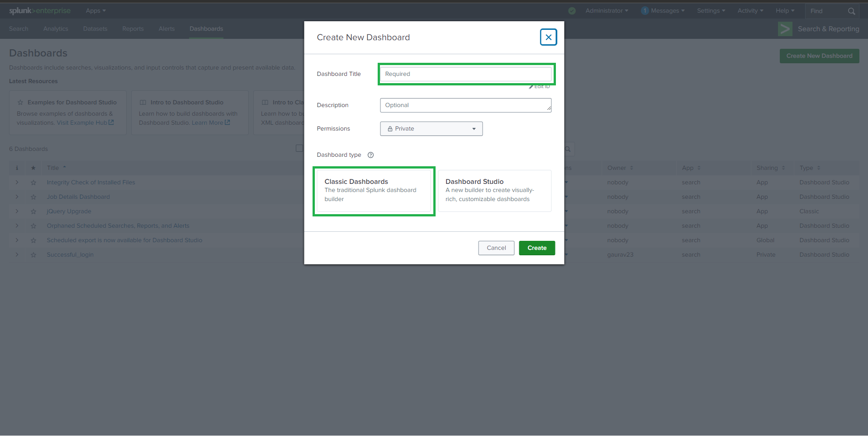Click the star icon on Examples for Dashboard Studio card
The height and width of the screenshot is (436, 868).
coord(20,103)
